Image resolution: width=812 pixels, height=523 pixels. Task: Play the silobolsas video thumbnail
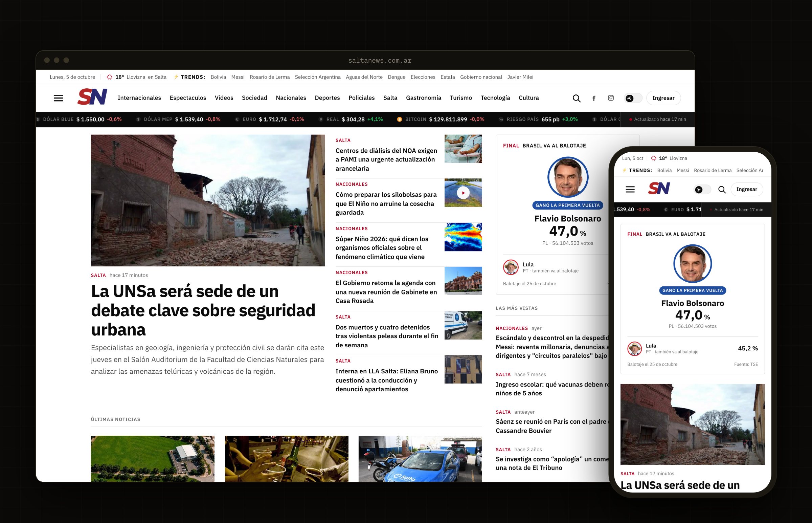463,193
